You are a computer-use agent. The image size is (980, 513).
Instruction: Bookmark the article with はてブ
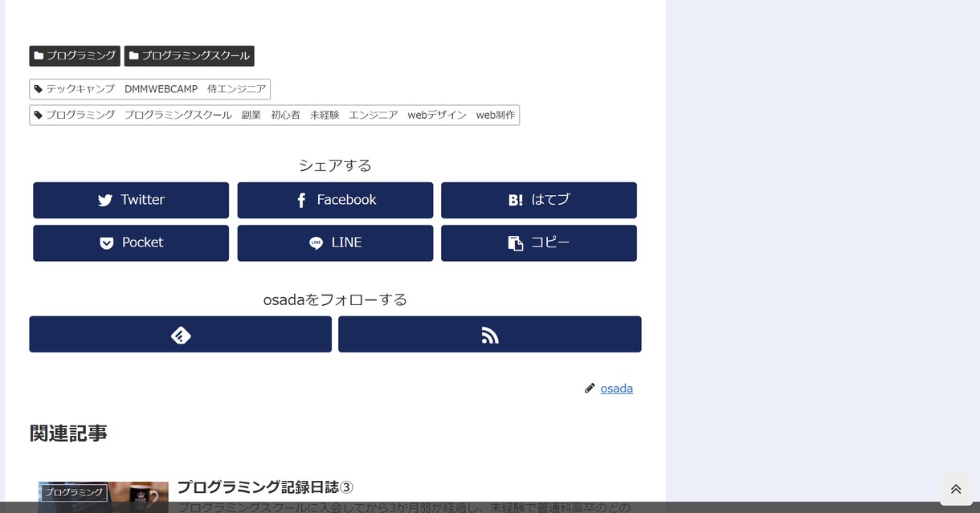(539, 200)
